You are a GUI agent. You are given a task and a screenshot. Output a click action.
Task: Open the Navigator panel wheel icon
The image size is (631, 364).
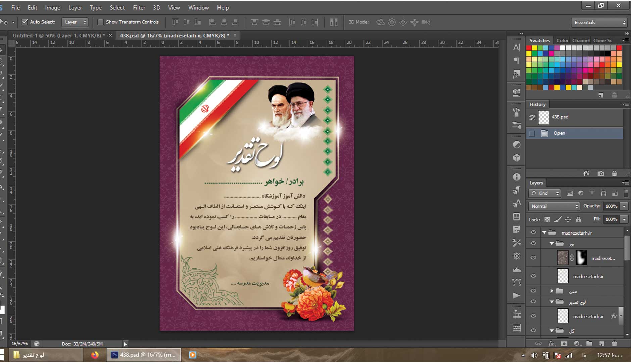click(517, 256)
